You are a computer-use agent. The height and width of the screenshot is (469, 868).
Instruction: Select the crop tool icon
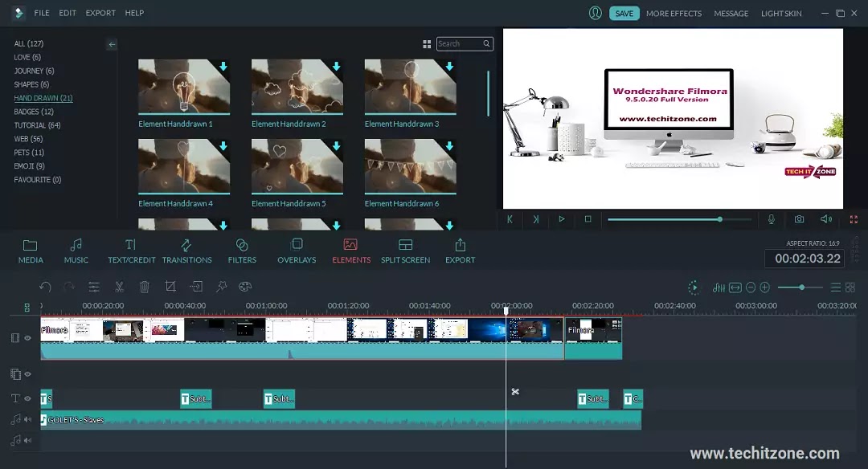point(170,287)
